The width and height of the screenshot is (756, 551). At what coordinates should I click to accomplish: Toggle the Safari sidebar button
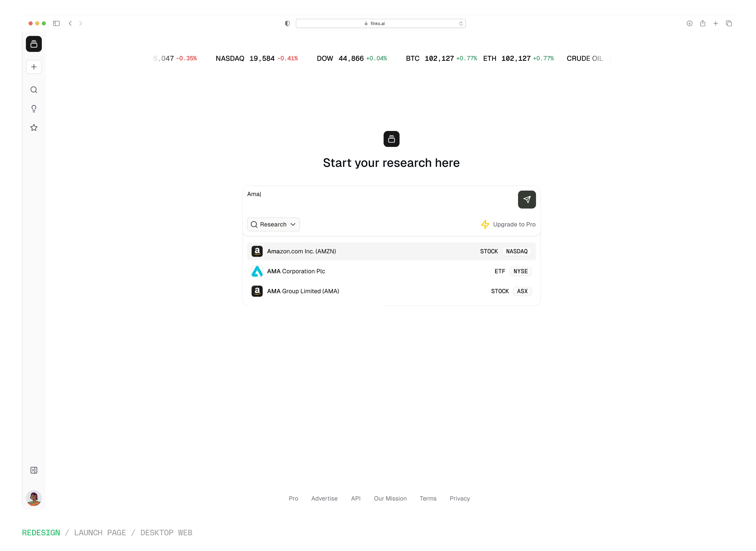pyautogui.click(x=56, y=23)
